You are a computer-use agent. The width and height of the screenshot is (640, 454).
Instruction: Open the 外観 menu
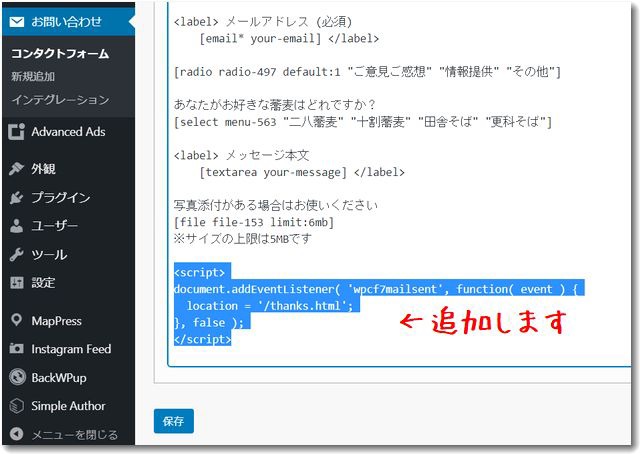coord(69,169)
